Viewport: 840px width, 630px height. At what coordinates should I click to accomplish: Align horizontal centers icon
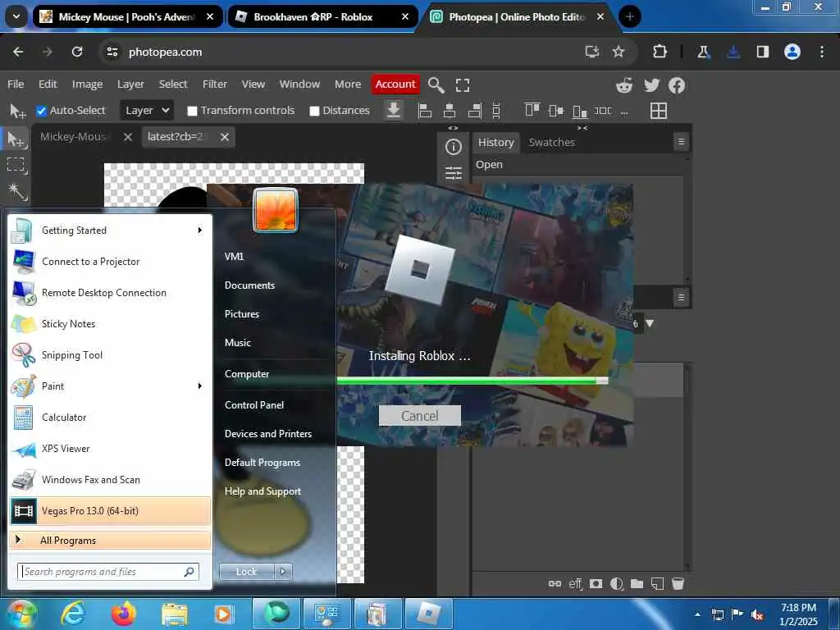point(450,111)
